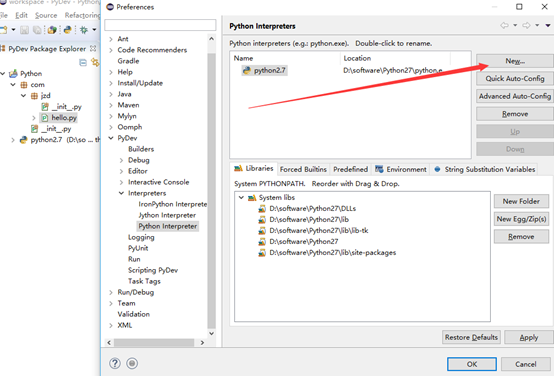Viewport: 554px width, 376px height.
Task: Expand the Ant preferences node
Action: click(x=111, y=39)
